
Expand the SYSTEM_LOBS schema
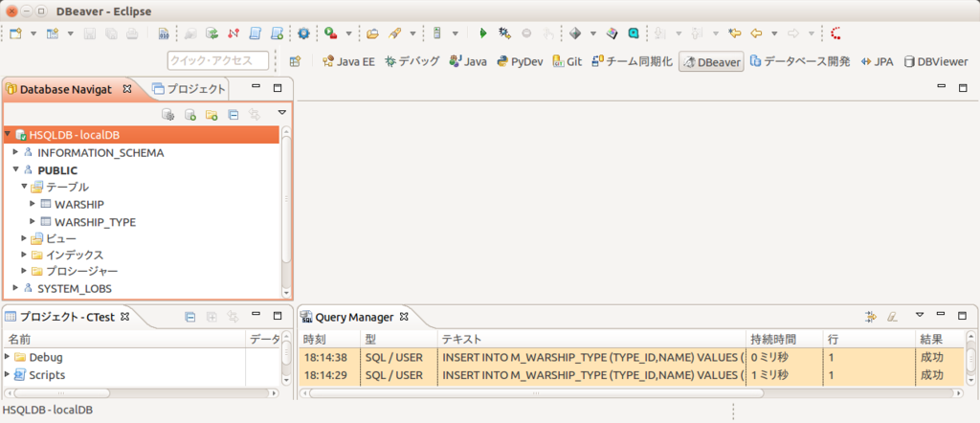point(16,288)
